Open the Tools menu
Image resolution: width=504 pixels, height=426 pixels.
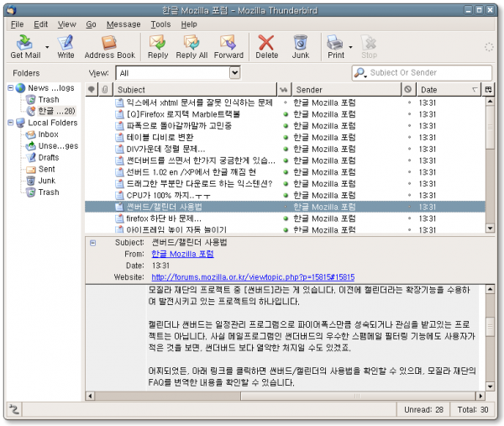[x=160, y=24]
